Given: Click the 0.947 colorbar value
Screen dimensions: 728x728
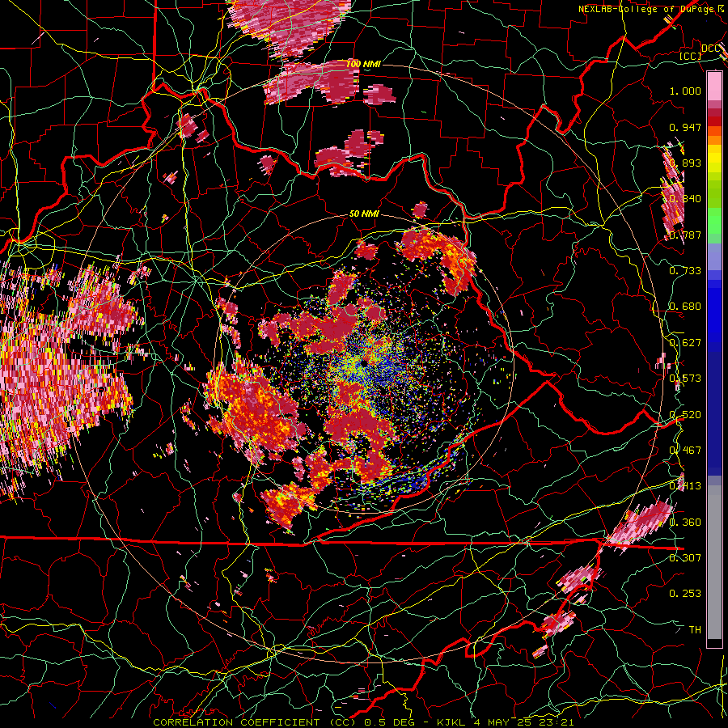Looking at the screenshot, I should 685,127.
